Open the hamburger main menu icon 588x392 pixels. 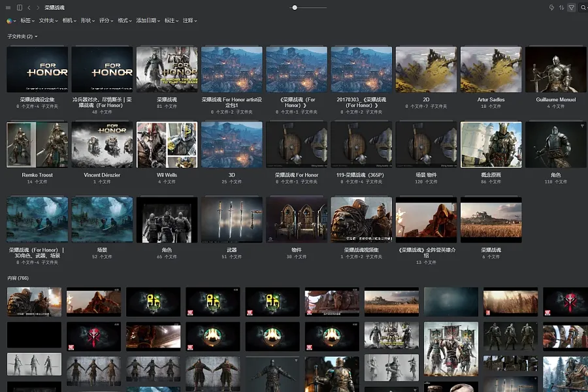pos(8,7)
